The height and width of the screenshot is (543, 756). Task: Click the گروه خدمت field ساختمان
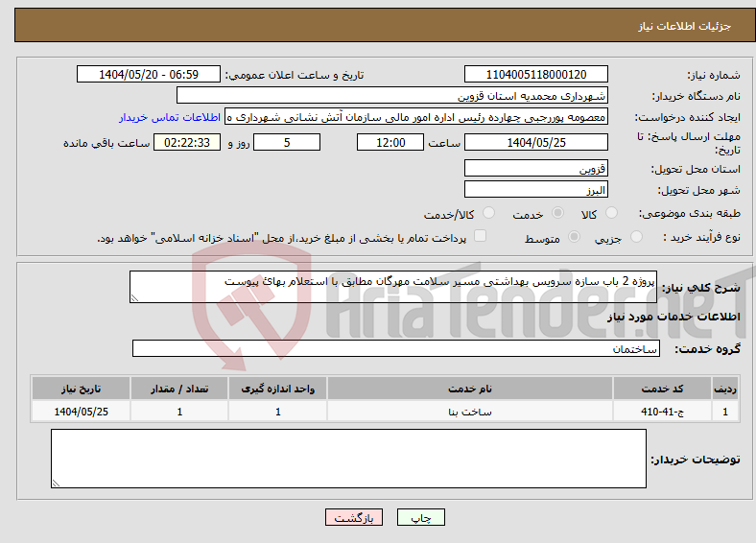(396, 348)
